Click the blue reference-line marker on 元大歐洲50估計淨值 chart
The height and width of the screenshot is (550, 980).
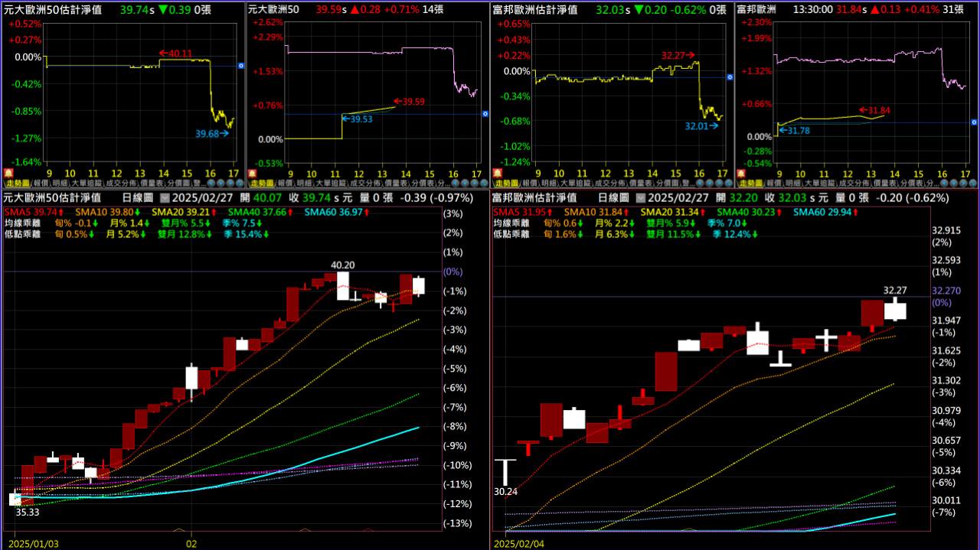[240, 67]
